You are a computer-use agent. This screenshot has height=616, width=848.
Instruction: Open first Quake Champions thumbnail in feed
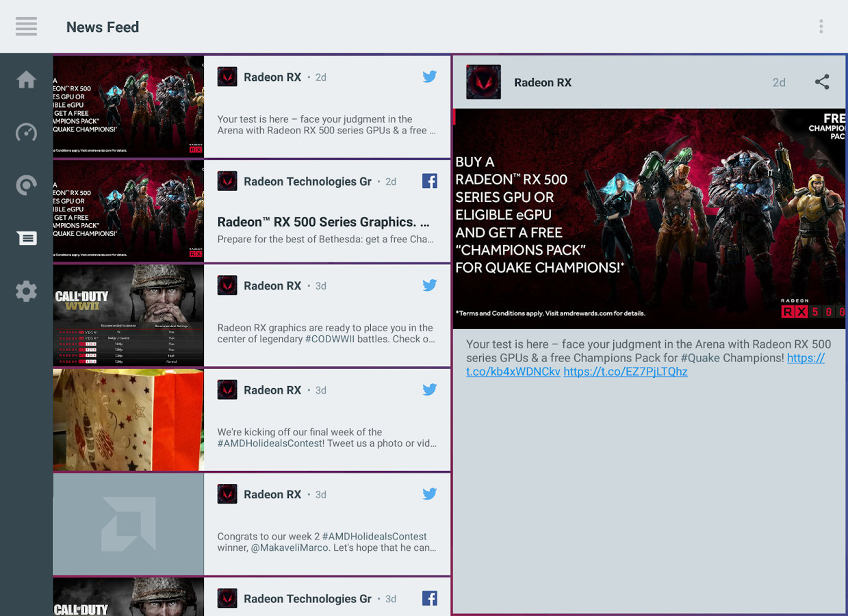coord(129,107)
